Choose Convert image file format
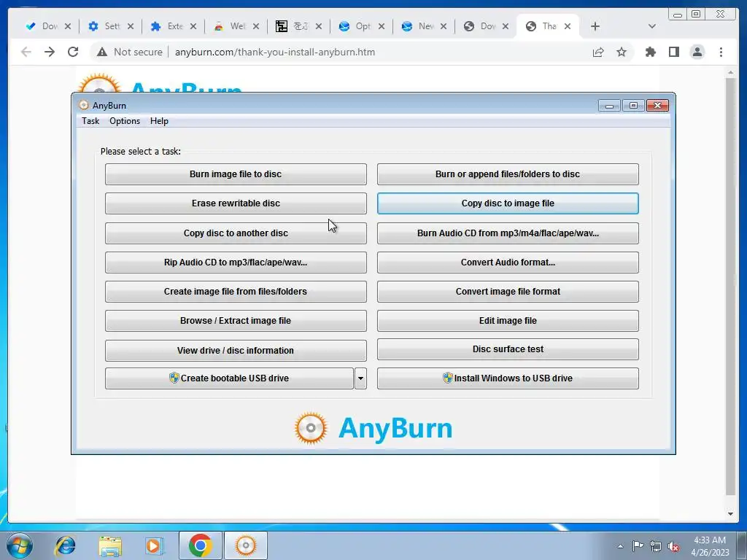The image size is (747, 560). pyautogui.click(x=508, y=292)
